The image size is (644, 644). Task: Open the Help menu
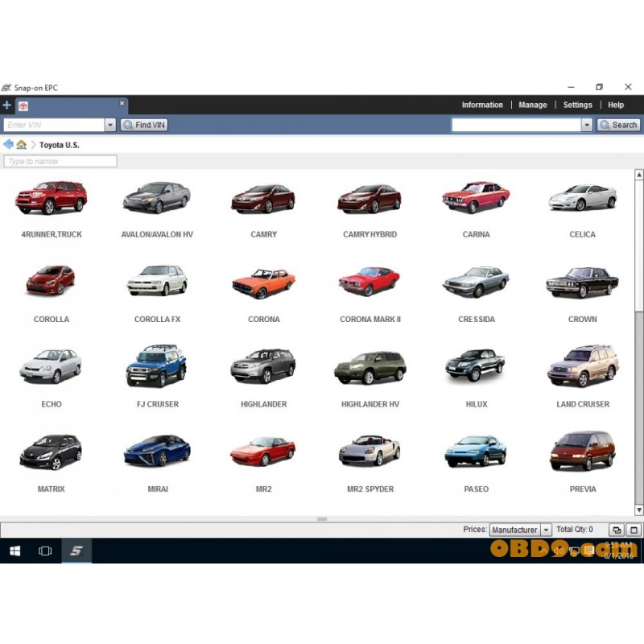pos(616,105)
